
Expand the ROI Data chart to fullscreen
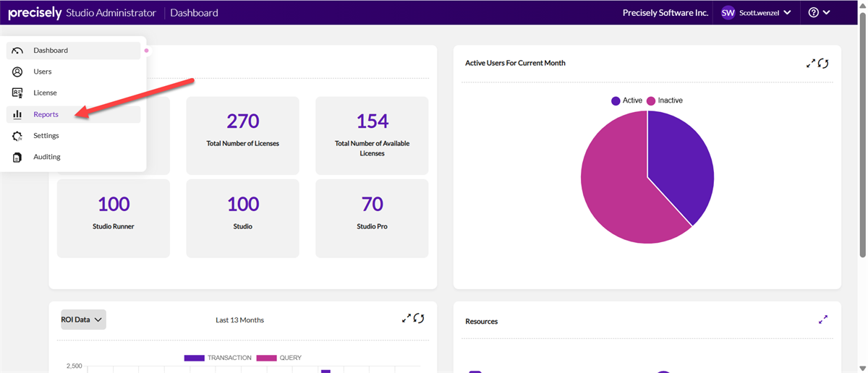(407, 318)
